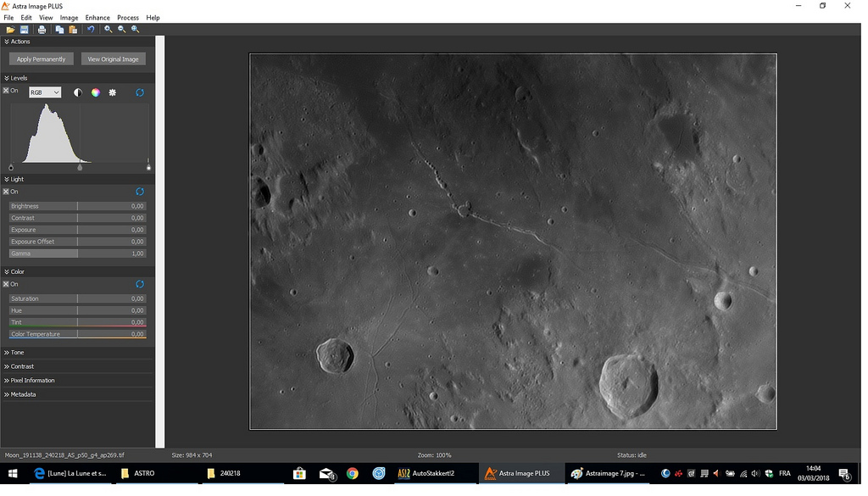
Task: Click the color wheel icon in Levels
Action: point(96,92)
